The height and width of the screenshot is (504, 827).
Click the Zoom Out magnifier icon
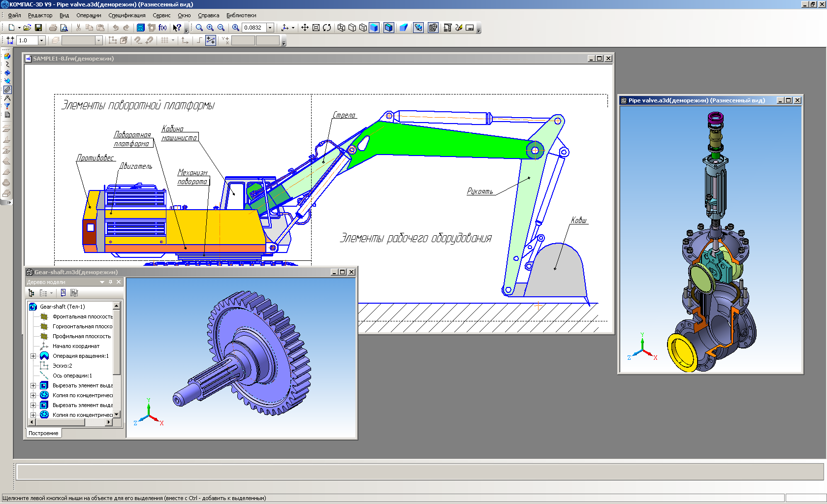coord(221,28)
